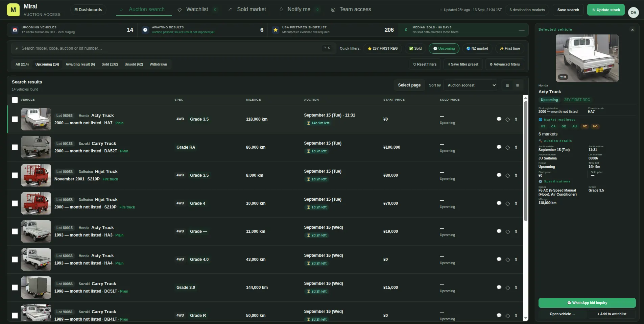
Task: Click the Update stock button
Action: [606, 10]
